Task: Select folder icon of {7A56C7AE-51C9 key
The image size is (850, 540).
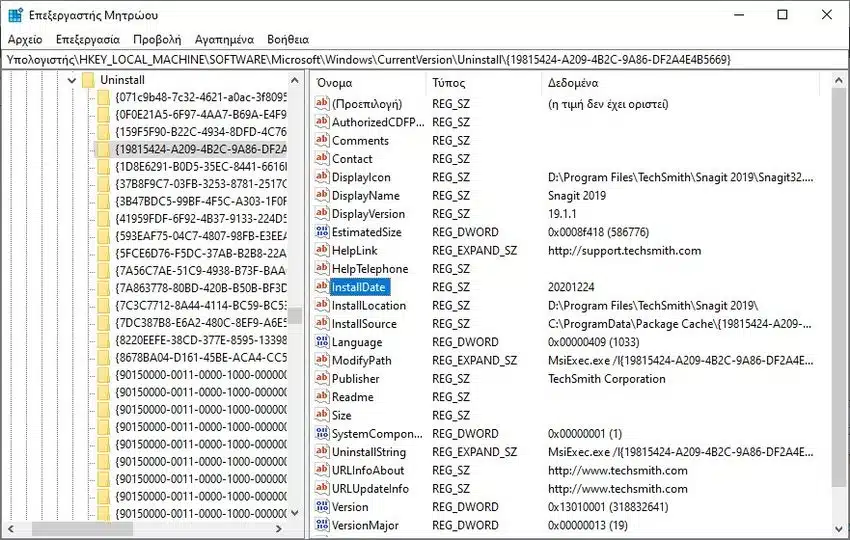Action: click(104, 271)
